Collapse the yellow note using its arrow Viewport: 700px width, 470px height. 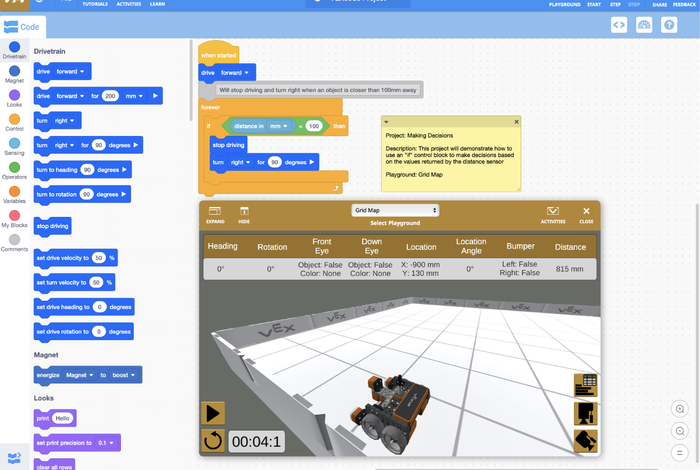click(x=386, y=122)
